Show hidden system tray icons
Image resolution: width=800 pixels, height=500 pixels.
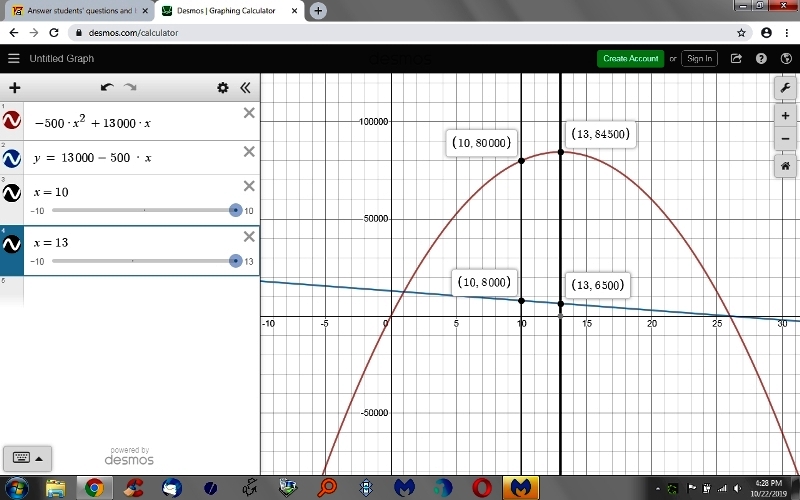point(658,489)
